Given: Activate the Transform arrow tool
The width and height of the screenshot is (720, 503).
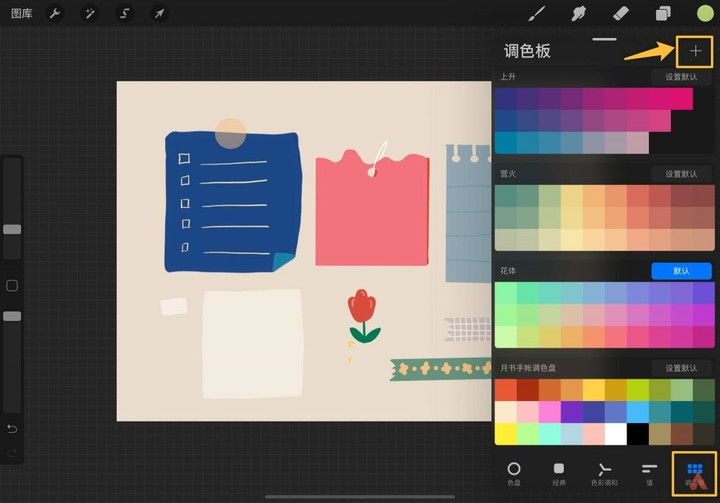Looking at the screenshot, I should pyautogui.click(x=159, y=14).
